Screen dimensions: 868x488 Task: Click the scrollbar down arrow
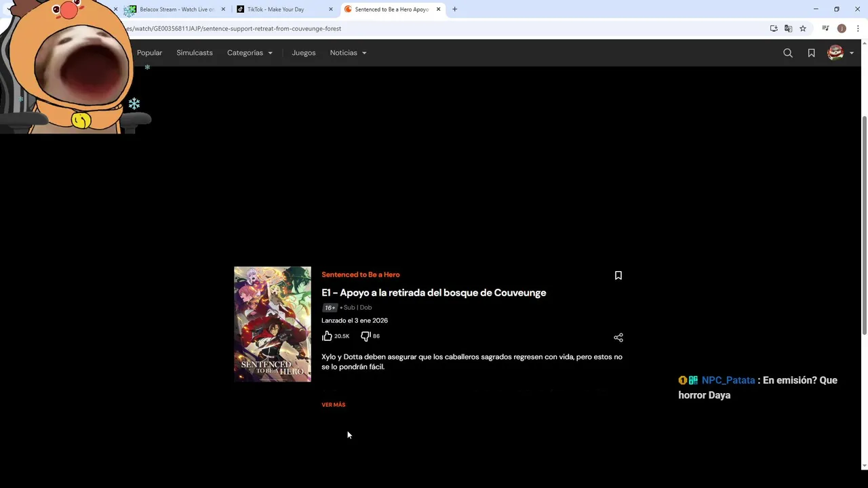864,466
